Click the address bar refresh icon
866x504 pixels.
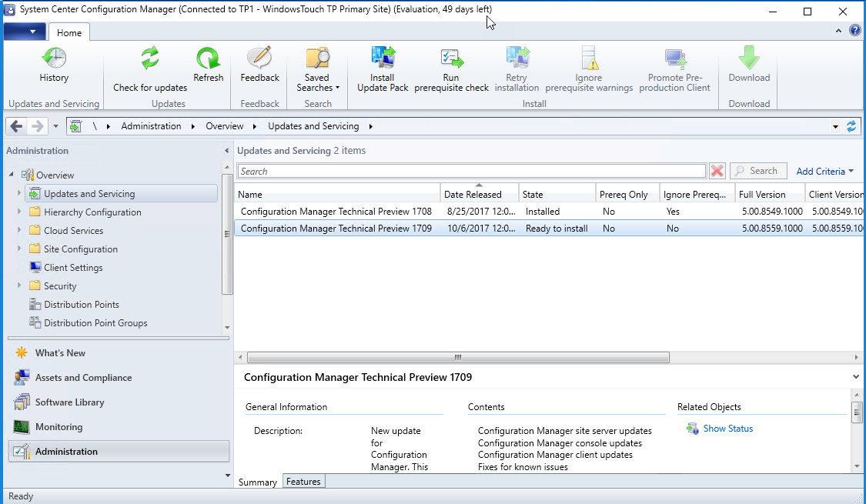[851, 126]
